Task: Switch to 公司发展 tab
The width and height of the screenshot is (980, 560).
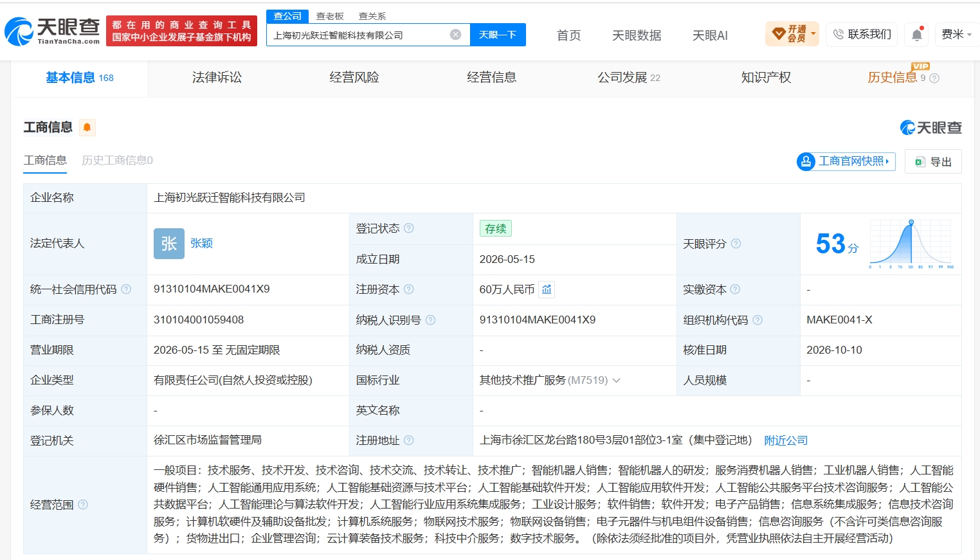Action: tap(629, 78)
